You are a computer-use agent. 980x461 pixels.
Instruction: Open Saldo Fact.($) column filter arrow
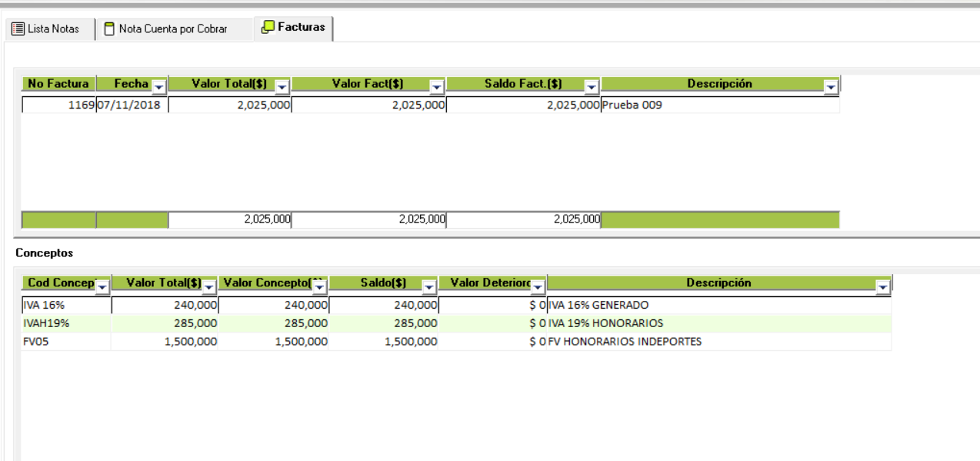591,86
